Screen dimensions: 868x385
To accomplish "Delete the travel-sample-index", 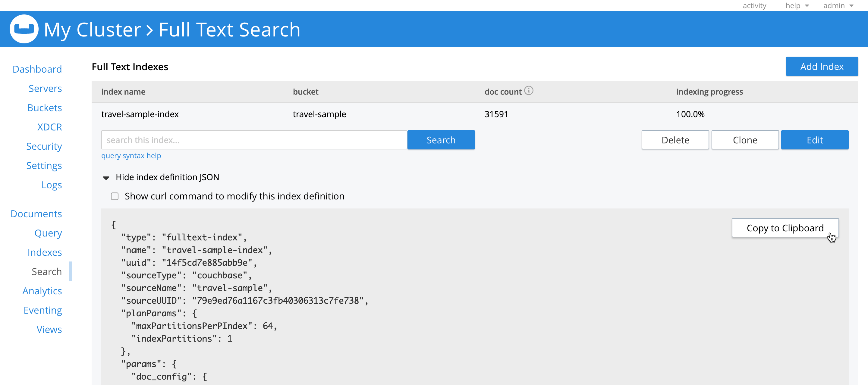I will click(675, 139).
